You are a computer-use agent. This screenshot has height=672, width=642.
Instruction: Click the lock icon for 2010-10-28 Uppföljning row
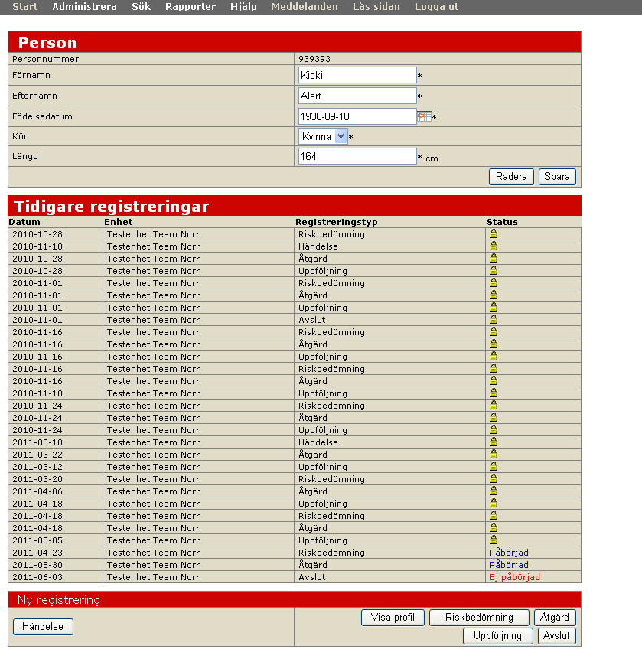pyautogui.click(x=494, y=270)
